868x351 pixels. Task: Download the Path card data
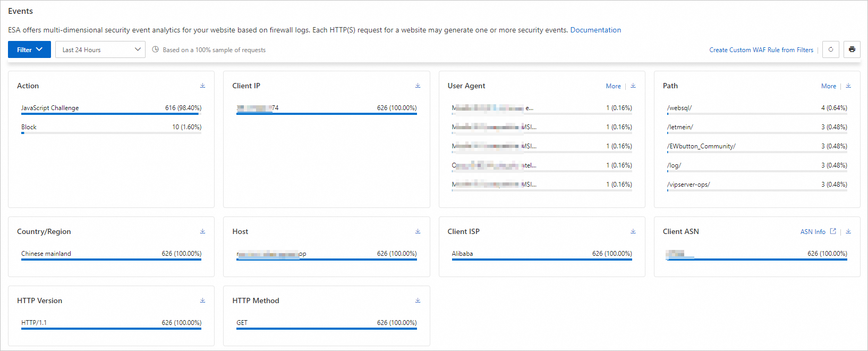tap(848, 86)
